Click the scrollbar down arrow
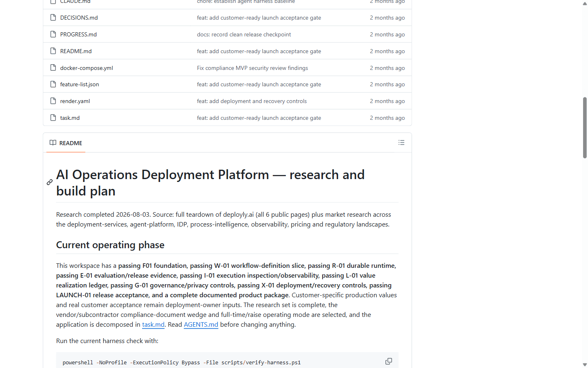588x368 pixels. tap(585, 364)
